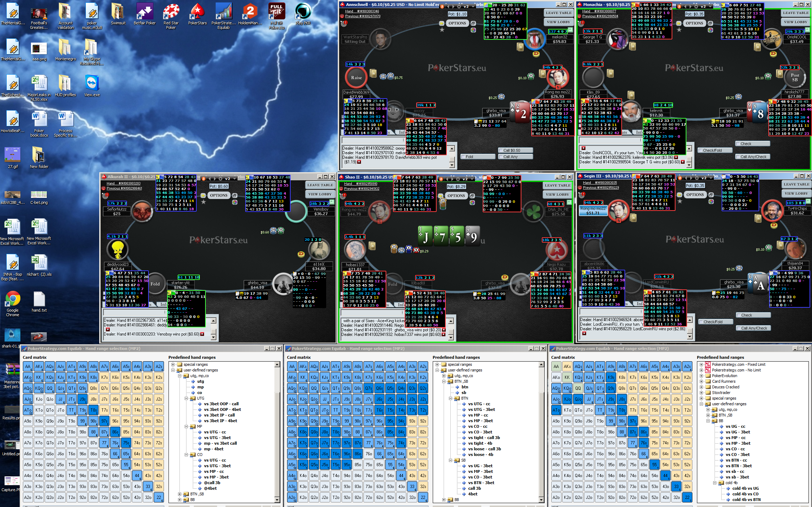Click the target alert icon on Annschnell table
The image size is (812, 507).
[x=344, y=23]
